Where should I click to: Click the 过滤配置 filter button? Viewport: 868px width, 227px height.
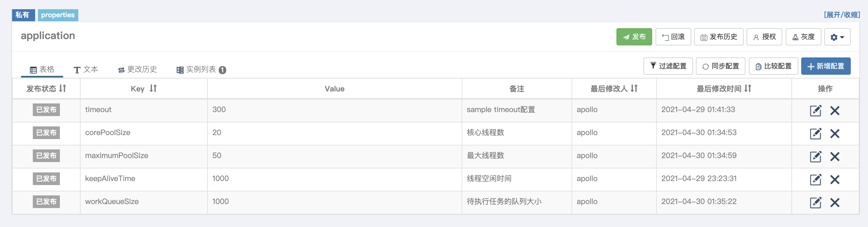tap(668, 66)
